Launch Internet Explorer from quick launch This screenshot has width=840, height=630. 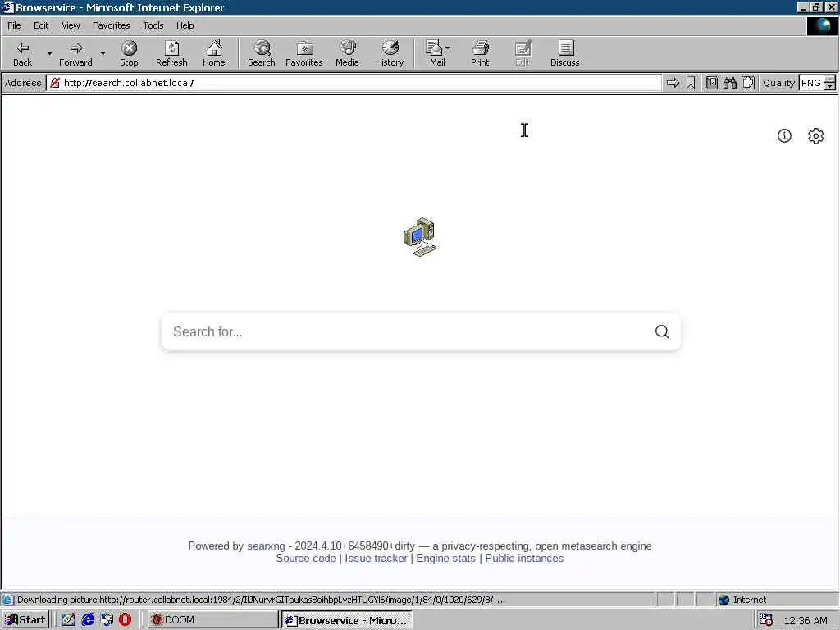click(88, 620)
